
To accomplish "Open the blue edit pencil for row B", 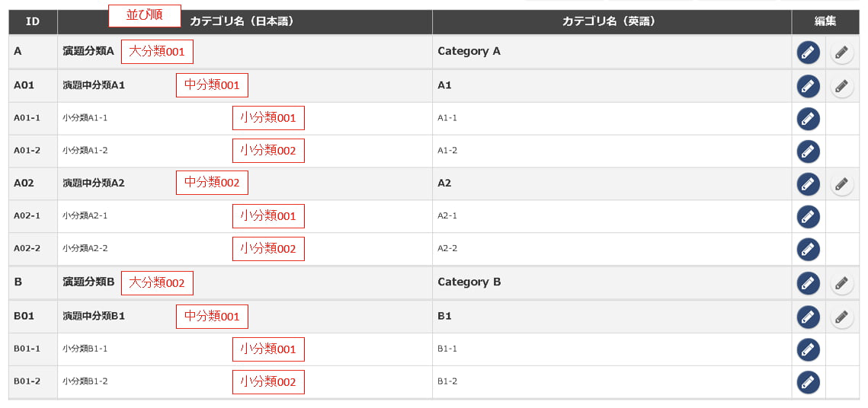I will 808,283.
